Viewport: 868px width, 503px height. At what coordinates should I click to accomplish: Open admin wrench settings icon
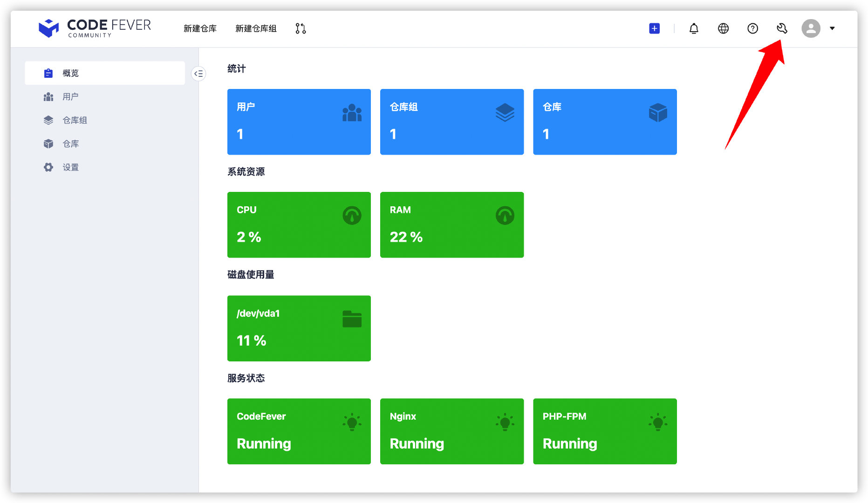point(782,28)
